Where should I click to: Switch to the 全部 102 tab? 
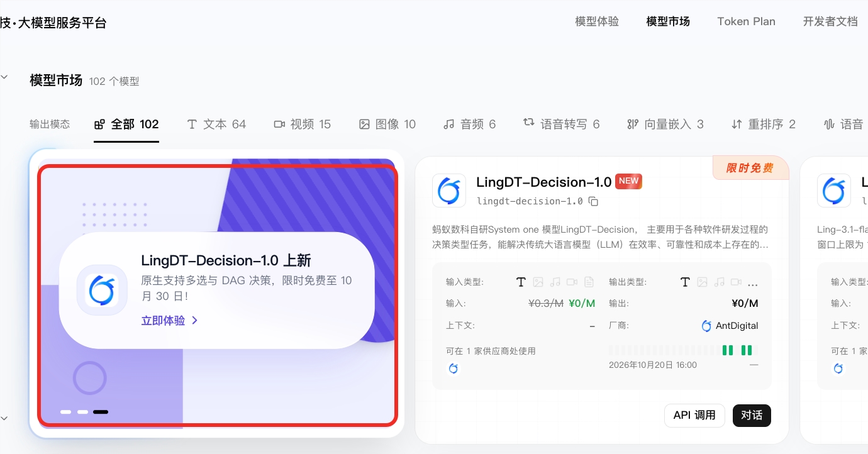126,125
